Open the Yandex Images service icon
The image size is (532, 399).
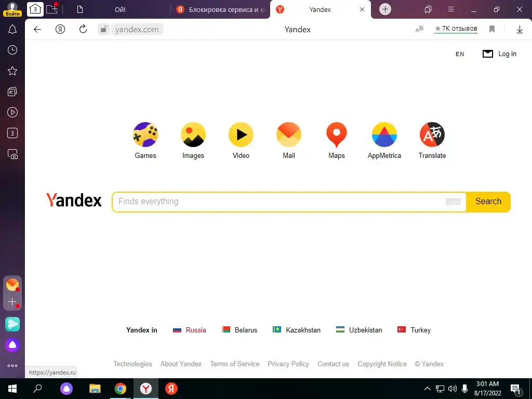tap(193, 135)
